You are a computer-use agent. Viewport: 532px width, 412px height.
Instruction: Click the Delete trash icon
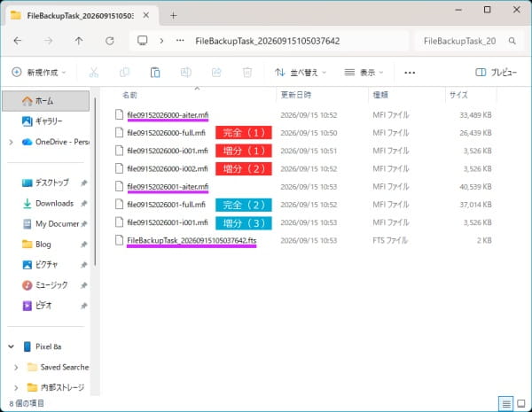(x=247, y=73)
